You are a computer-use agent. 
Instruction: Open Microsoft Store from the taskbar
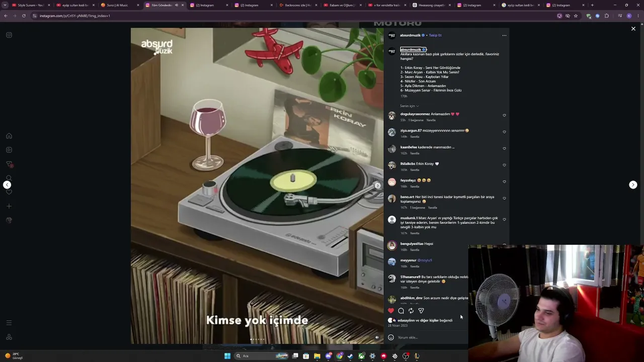tap(306, 356)
